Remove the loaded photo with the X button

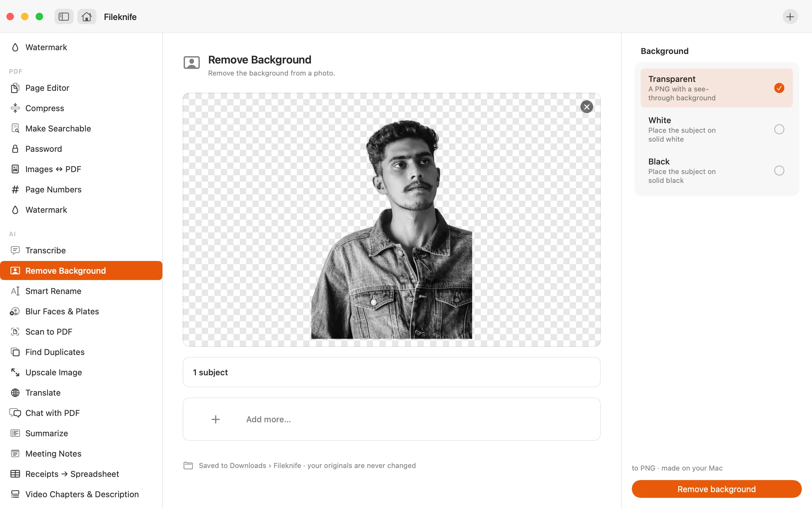586,107
